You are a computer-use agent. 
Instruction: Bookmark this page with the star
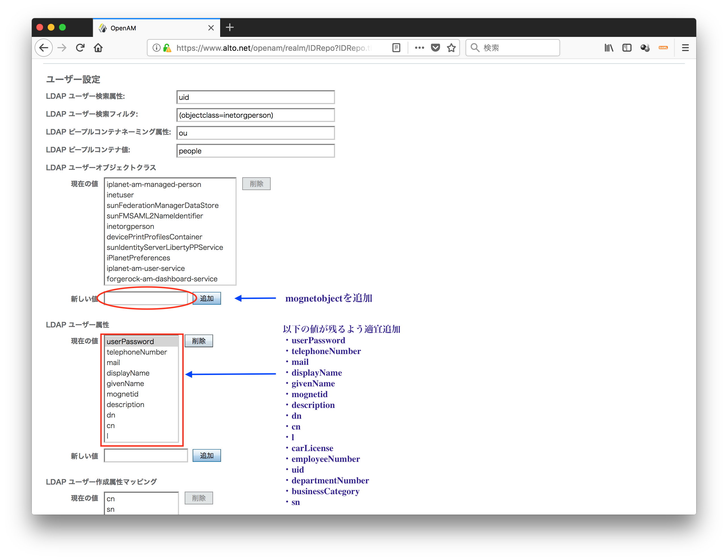451,48
